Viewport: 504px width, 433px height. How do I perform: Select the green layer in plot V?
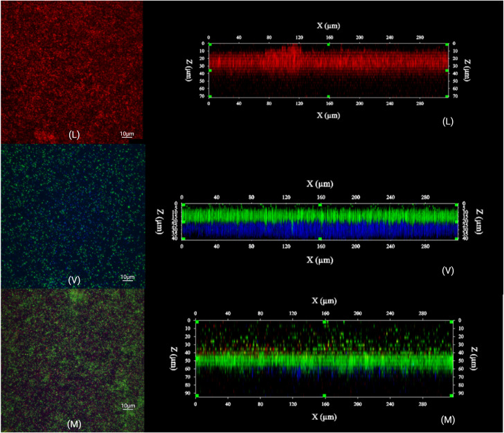click(x=320, y=214)
